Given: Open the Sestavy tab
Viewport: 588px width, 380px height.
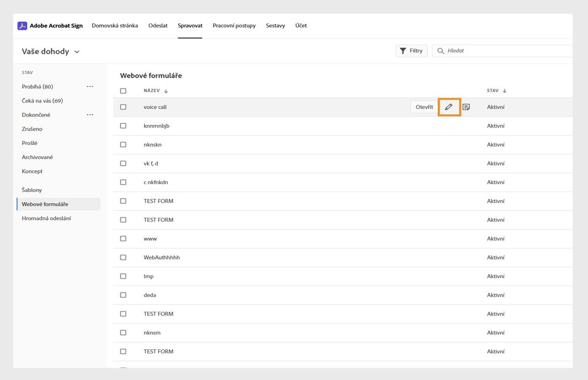Looking at the screenshot, I should [275, 25].
